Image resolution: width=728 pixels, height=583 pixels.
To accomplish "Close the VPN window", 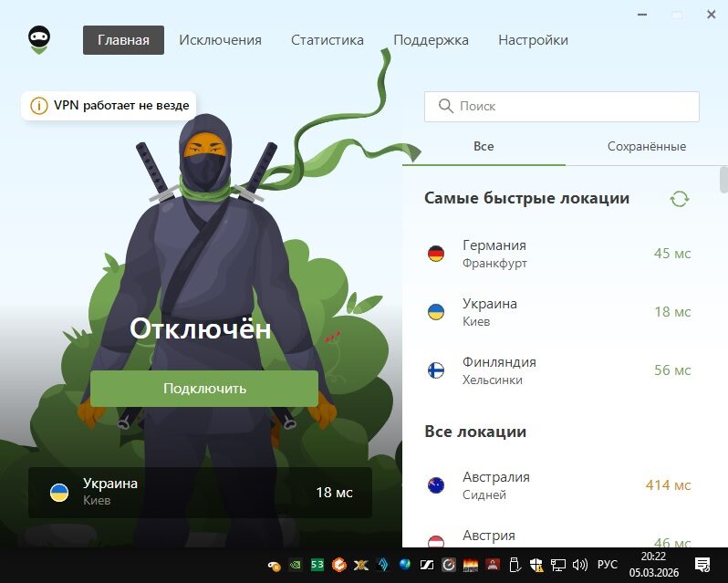I will pos(711,15).
